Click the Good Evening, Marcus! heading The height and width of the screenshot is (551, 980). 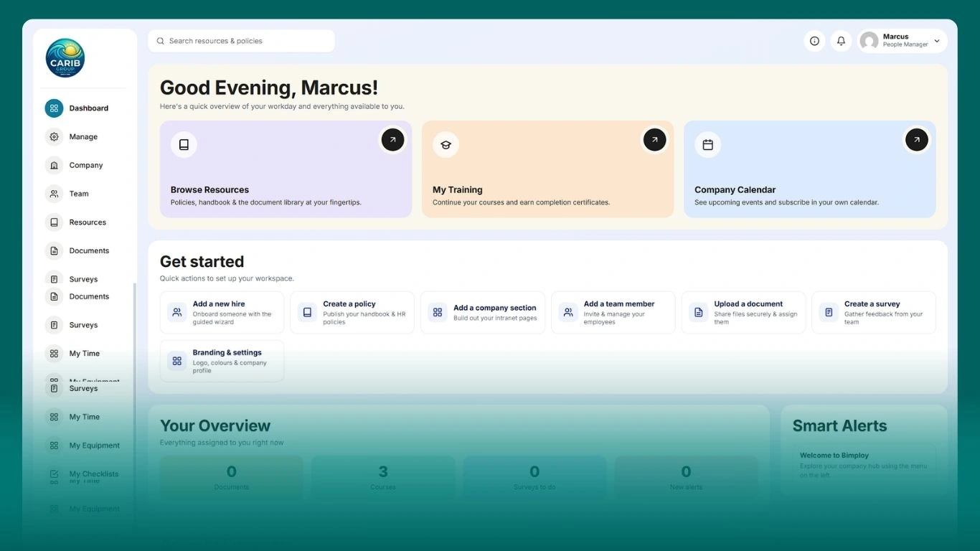tap(268, 88)
